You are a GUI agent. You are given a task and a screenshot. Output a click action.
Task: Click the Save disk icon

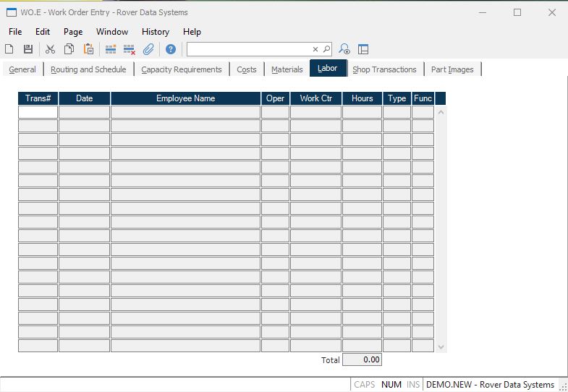28,49
